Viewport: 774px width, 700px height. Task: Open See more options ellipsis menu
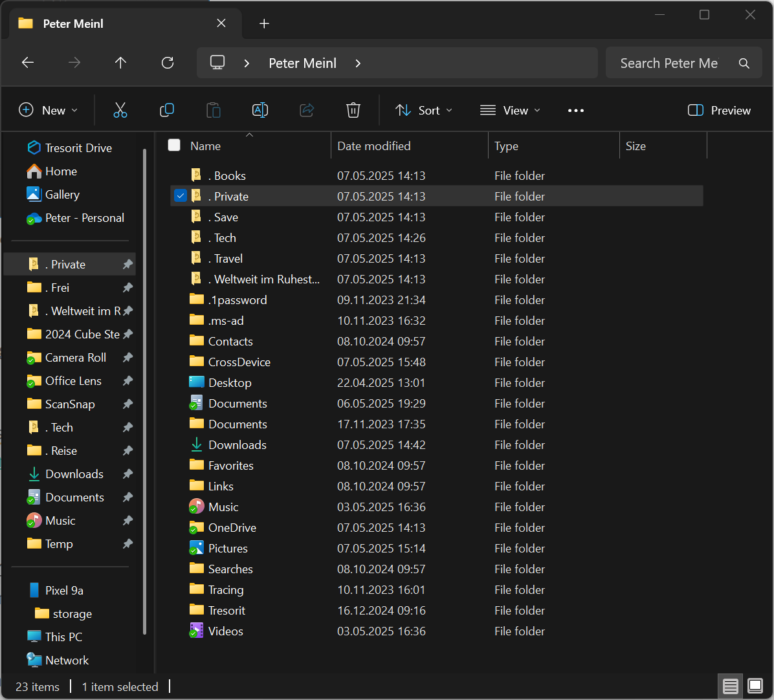click(576, 111)
